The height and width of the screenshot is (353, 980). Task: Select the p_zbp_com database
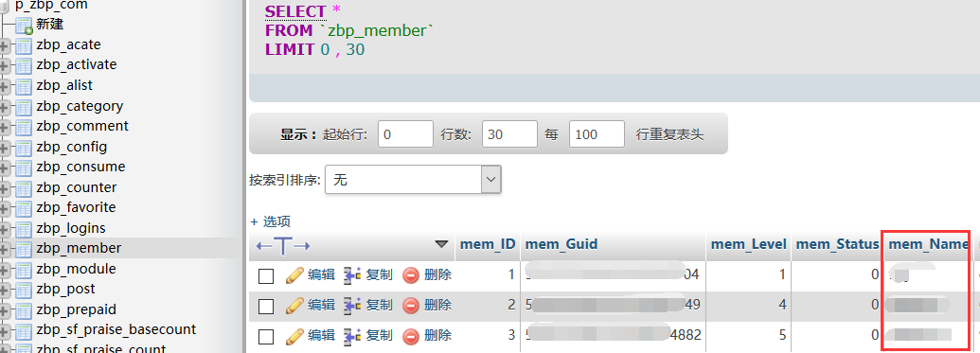click(51, 5)
